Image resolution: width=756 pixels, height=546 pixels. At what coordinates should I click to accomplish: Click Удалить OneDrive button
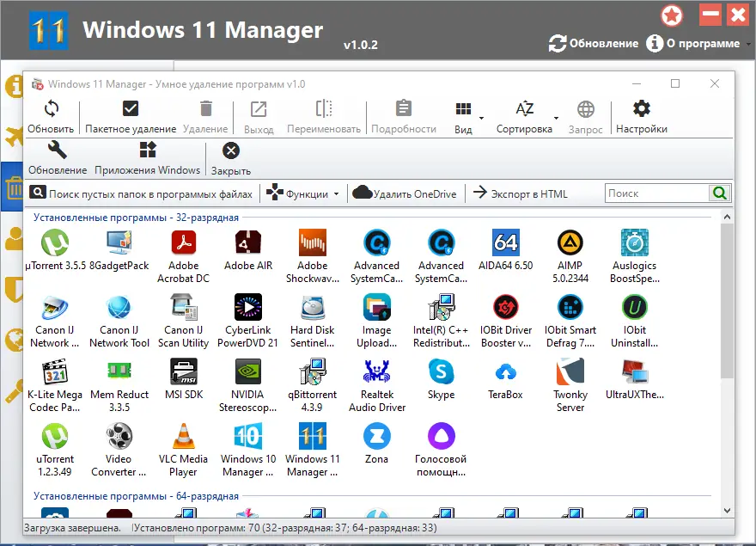click(405, 193)
